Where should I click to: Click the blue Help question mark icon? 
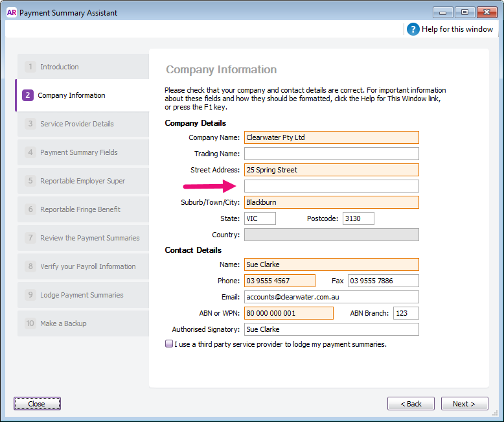[413, 29]
